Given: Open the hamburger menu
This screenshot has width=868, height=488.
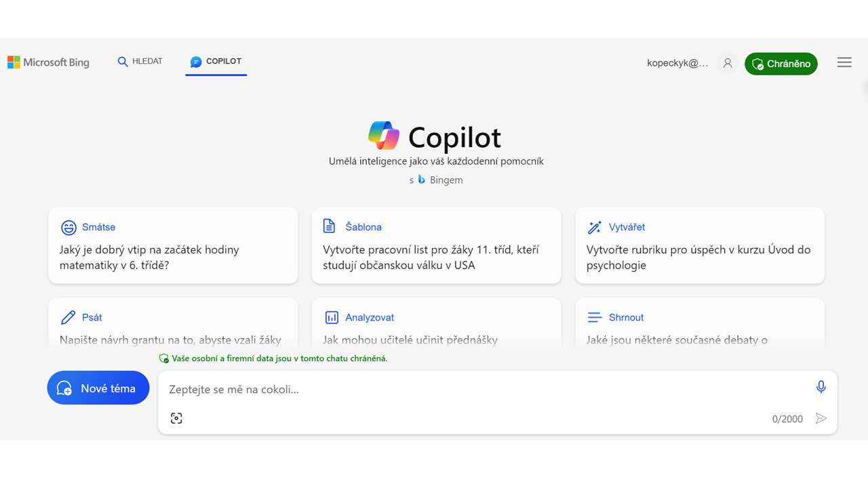Looking at the screenshot, I should pyautogui.click(x=844, y=62).
